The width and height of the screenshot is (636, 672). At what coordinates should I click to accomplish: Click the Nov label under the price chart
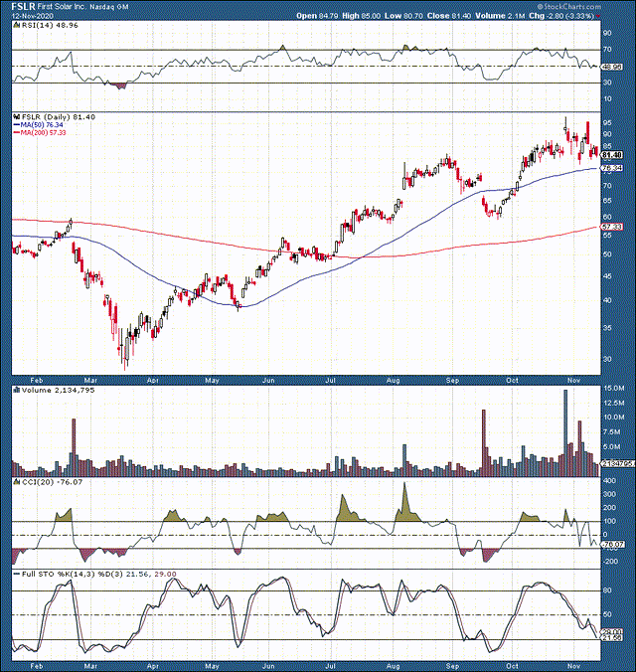pos(573,380)
